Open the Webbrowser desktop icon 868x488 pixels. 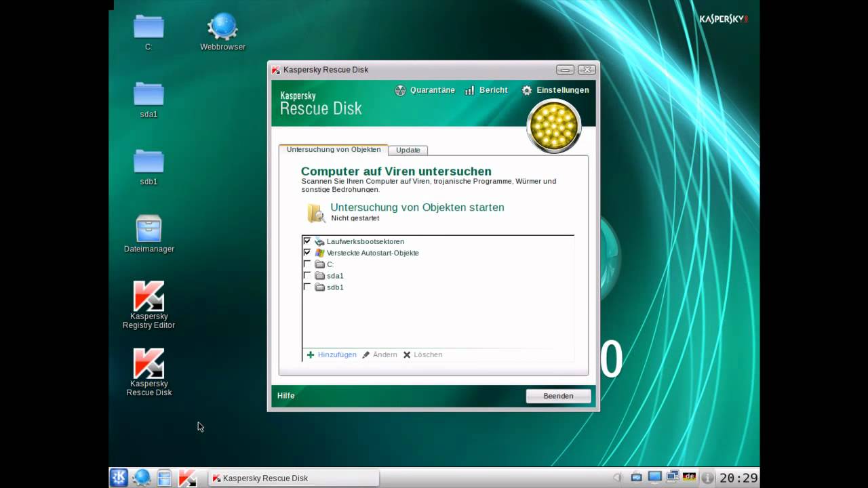tap(222, 32)
